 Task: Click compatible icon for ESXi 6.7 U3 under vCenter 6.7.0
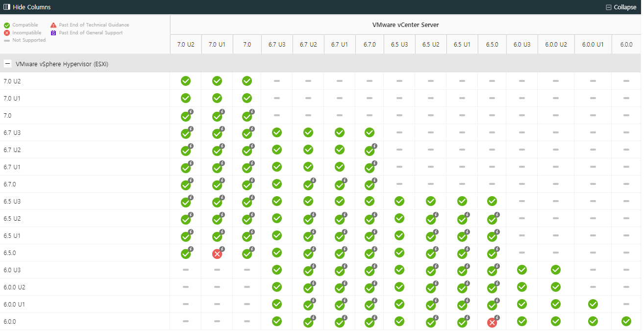point(370,132)
